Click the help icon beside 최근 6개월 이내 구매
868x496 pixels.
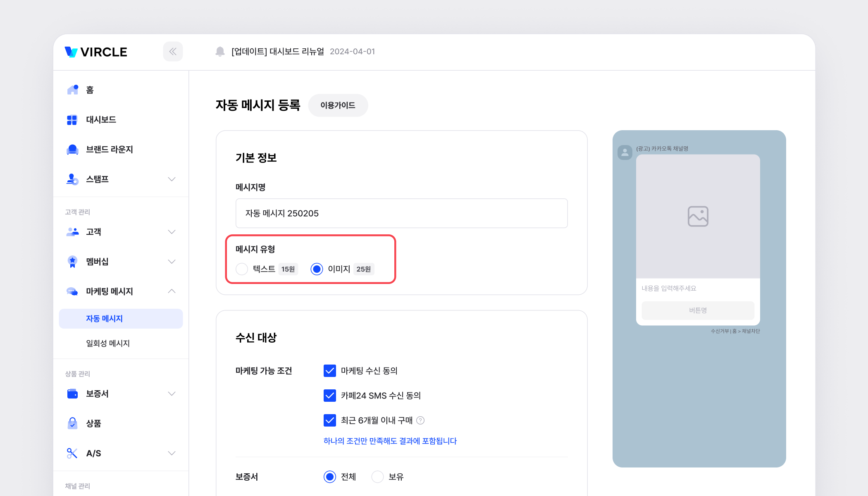tap(420, 420)
